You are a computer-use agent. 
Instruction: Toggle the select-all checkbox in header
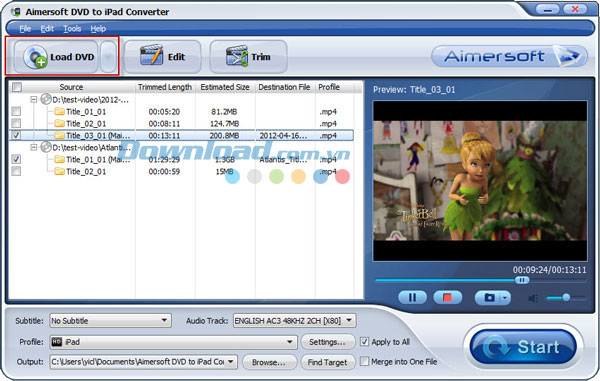point(17,87)
